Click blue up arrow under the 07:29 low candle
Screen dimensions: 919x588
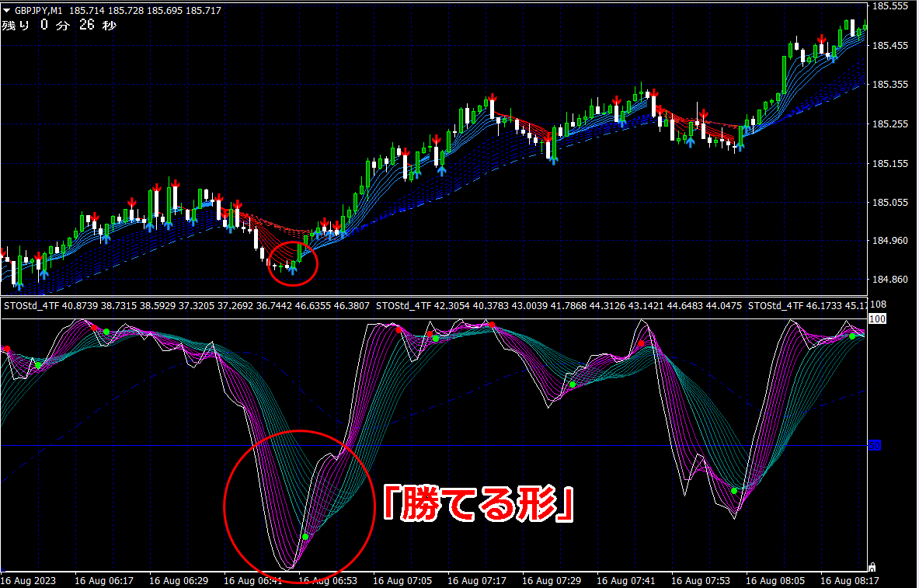point(555,158)
